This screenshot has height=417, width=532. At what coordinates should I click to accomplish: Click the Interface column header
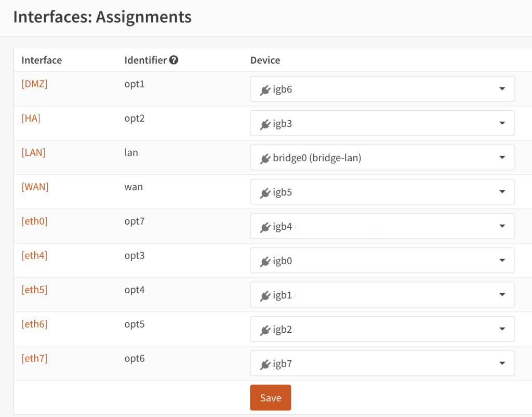coord(42,60)
